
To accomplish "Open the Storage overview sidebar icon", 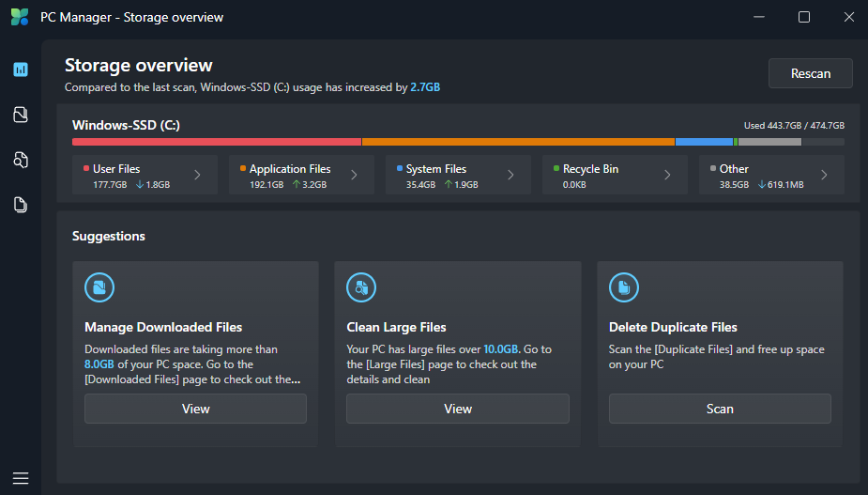I will coord(21,70).
